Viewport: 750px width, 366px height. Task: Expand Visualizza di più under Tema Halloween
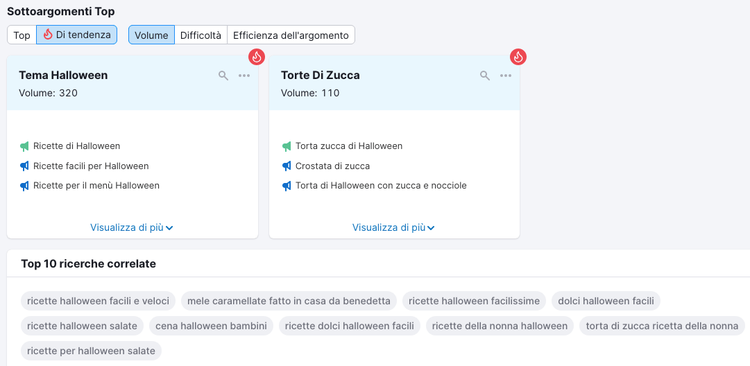(132, 228)
